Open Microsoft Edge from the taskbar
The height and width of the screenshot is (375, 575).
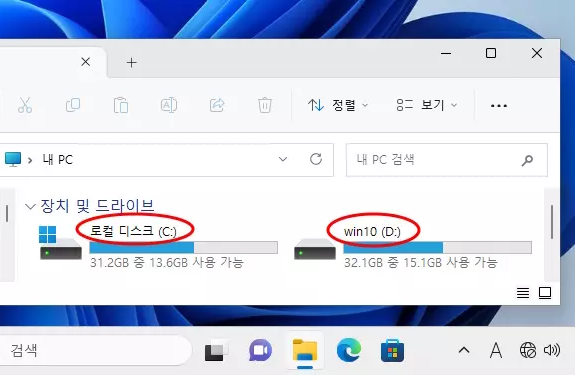349,350
